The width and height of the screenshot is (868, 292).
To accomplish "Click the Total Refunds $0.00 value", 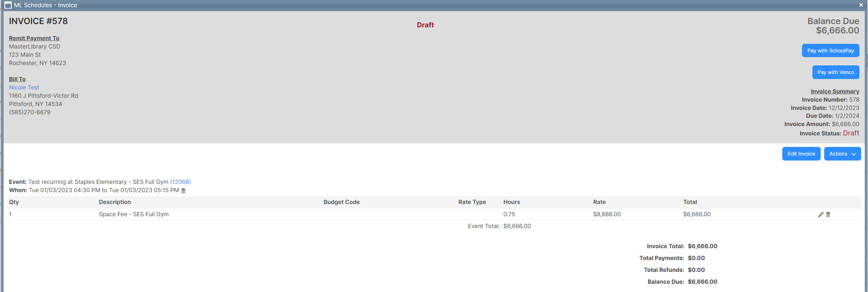I will [696, 270].
